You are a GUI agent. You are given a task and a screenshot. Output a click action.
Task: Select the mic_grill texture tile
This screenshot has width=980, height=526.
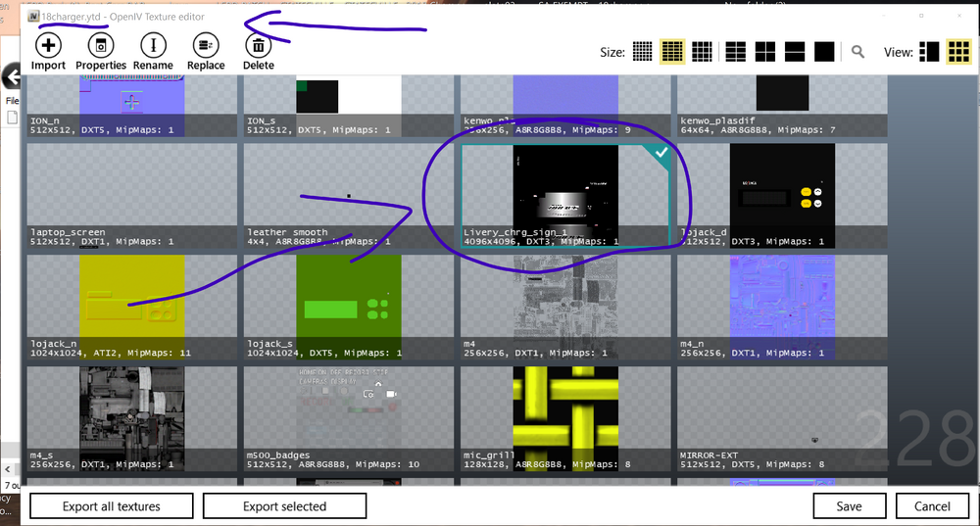(565, 418)
